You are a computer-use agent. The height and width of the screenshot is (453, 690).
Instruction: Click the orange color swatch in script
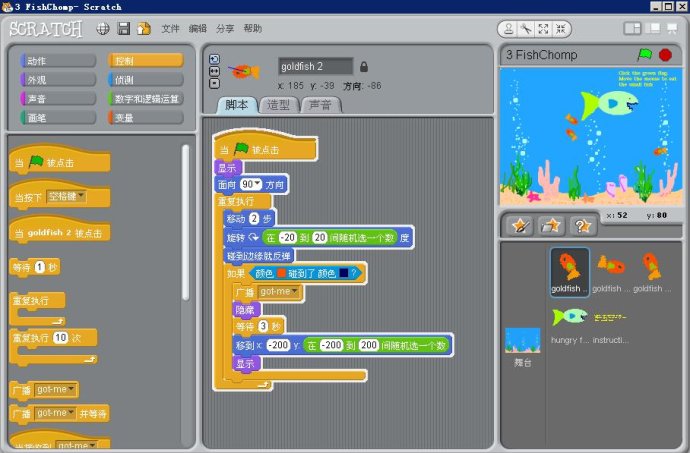pyautogui.click(x=281, y=273)
